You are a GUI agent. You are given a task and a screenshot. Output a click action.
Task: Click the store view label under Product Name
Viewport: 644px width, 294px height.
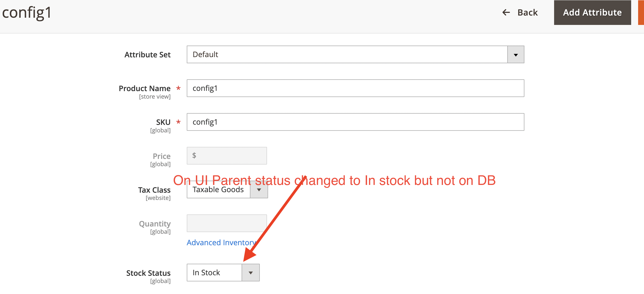[x=155, y=96]
